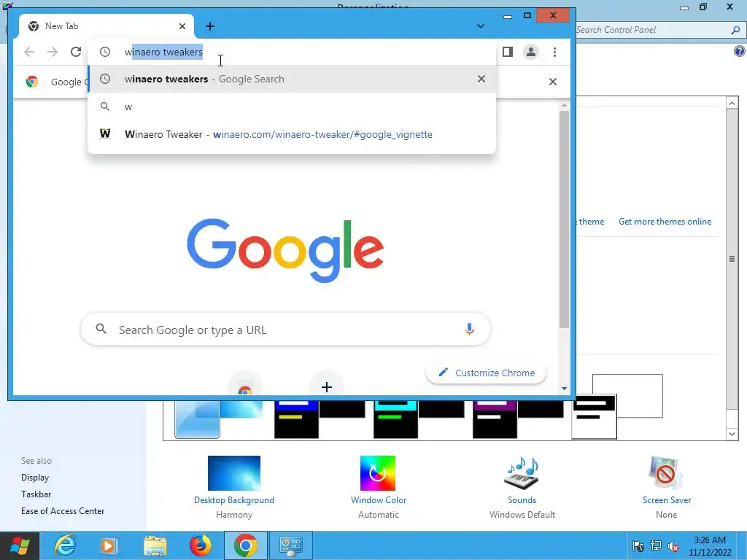This screenshot has height=560, width=747.
Task: Open a new Chrome tab with plus
Action: tap(210, 26)
